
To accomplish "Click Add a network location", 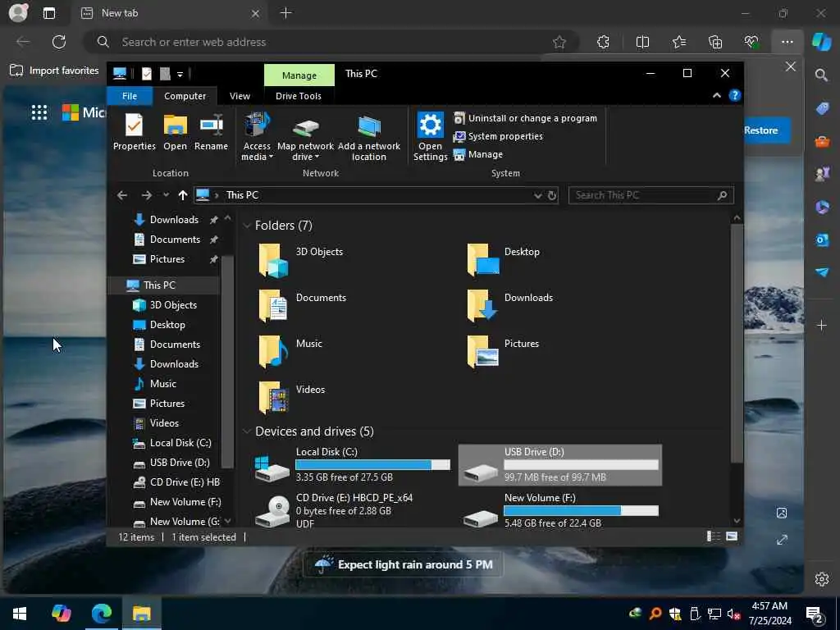I will click(x=368, y=137).
